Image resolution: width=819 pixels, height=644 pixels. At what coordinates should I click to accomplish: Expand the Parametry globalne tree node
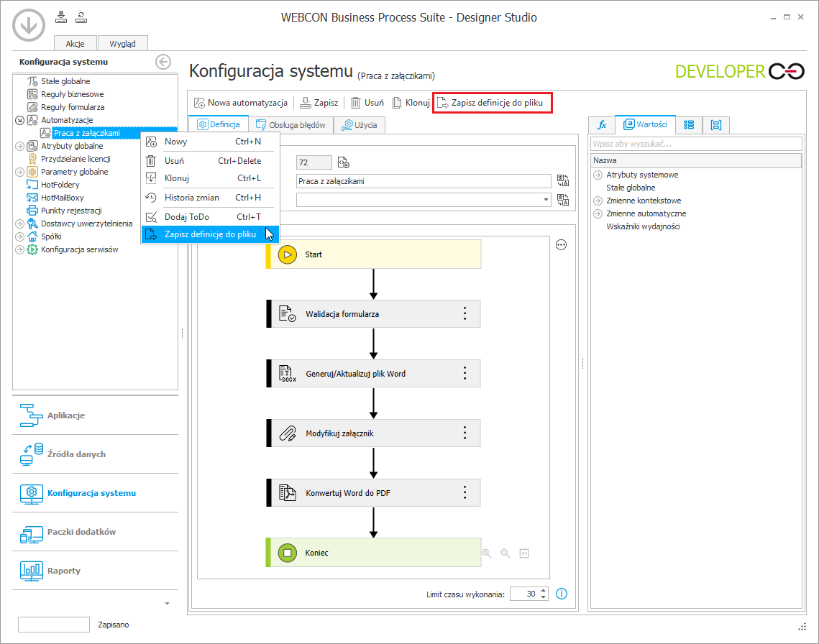[x=20, y=172]
